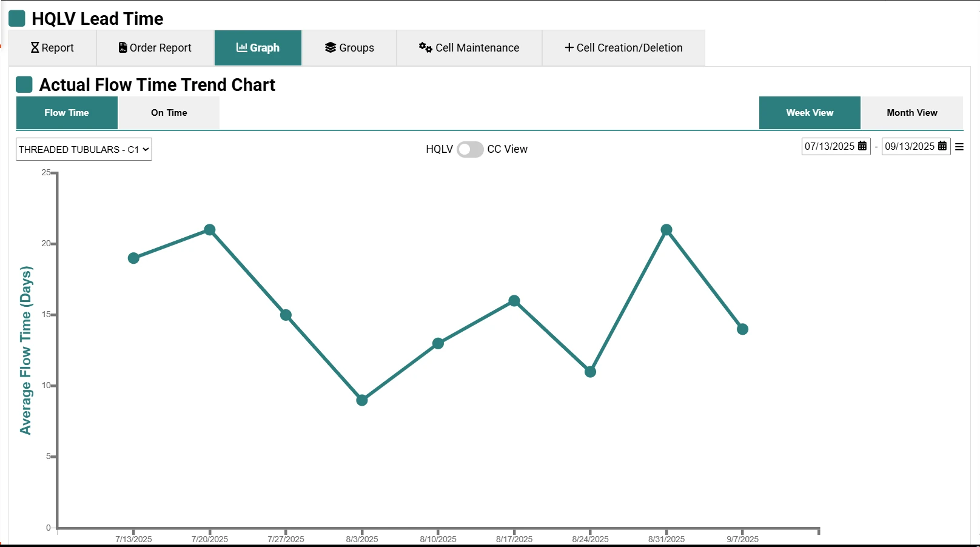Open calendar picker for start date
The image size is (980, 547).
(x=862, y=146)
